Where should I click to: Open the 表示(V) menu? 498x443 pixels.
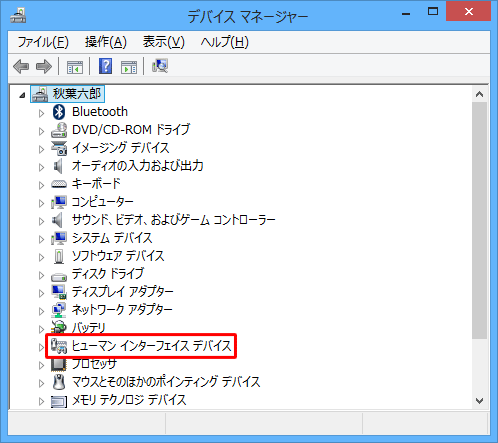coord(164,42)
